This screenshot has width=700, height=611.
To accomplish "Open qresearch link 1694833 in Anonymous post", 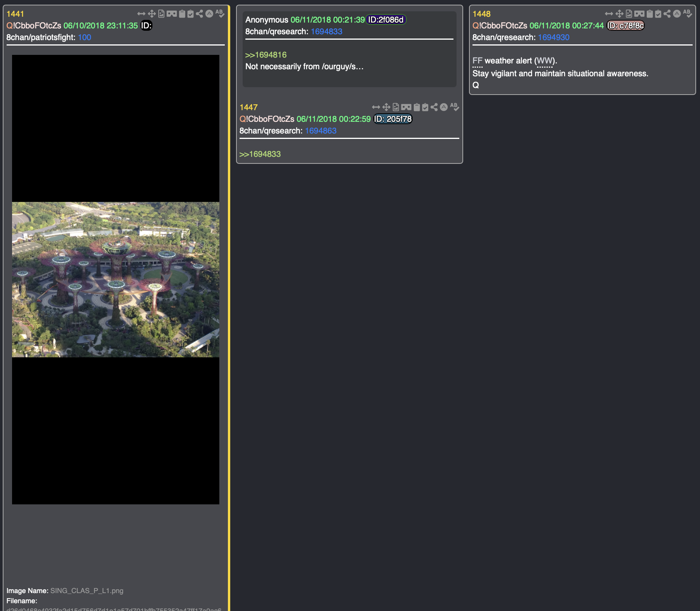I will [326, 32].
